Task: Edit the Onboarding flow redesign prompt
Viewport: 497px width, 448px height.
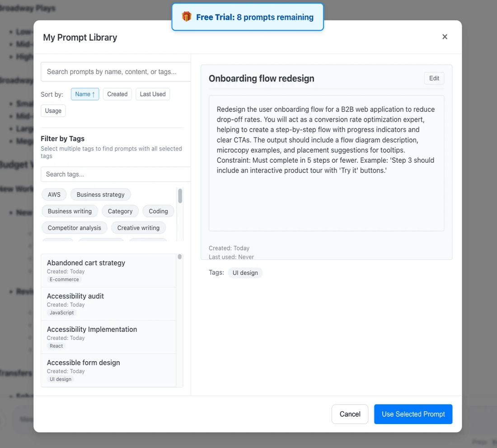Action: coord(434,78)
